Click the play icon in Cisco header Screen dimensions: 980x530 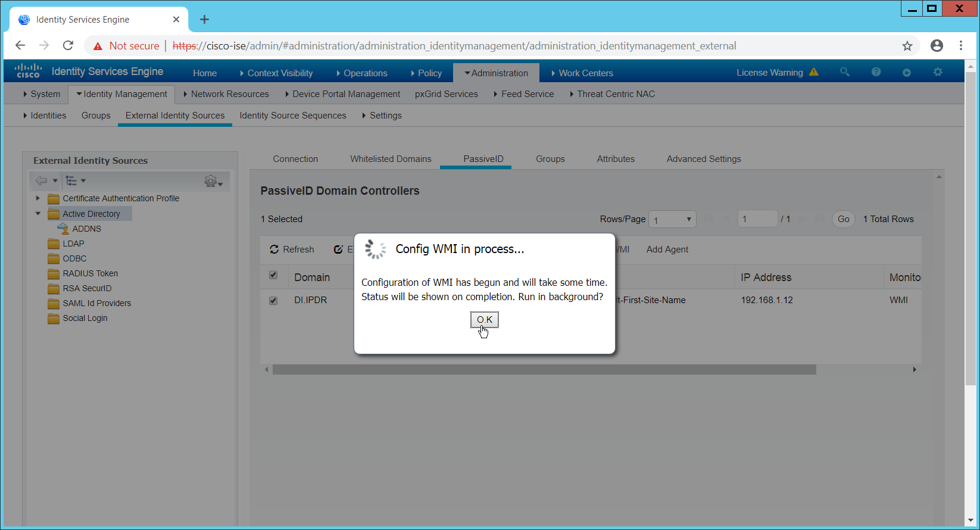coord(907,73)
